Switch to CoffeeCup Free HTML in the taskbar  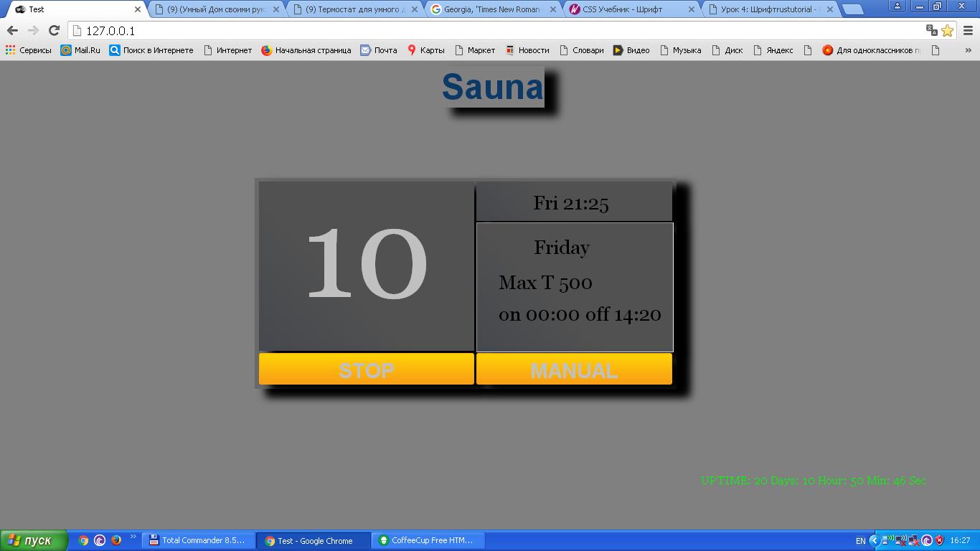click(428, 540)
